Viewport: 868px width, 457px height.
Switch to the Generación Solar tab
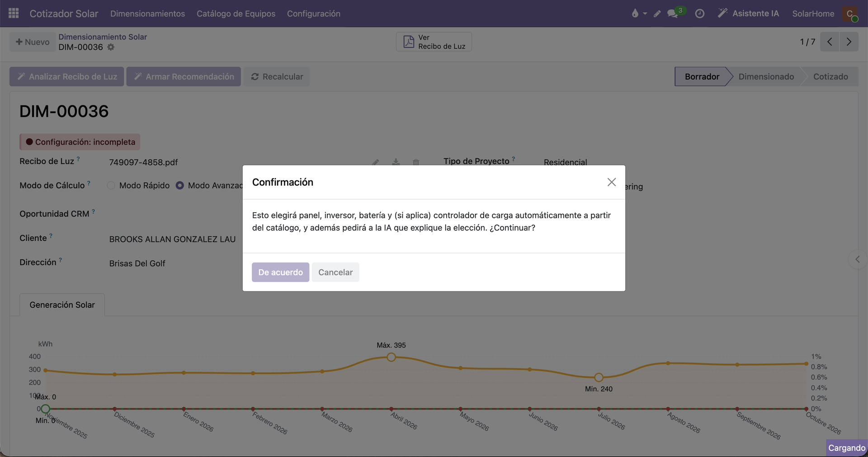coord(62,305)
